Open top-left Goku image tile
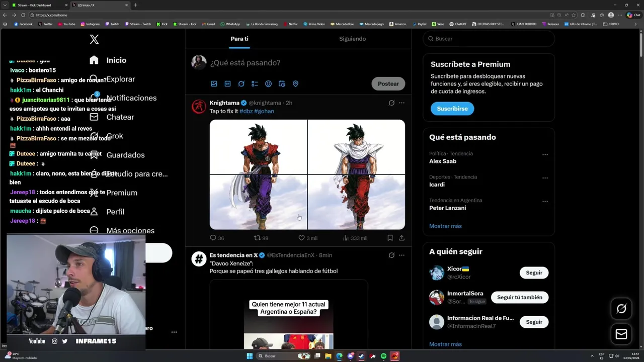This screenshot has height=362, width=644. click(258, 147)
